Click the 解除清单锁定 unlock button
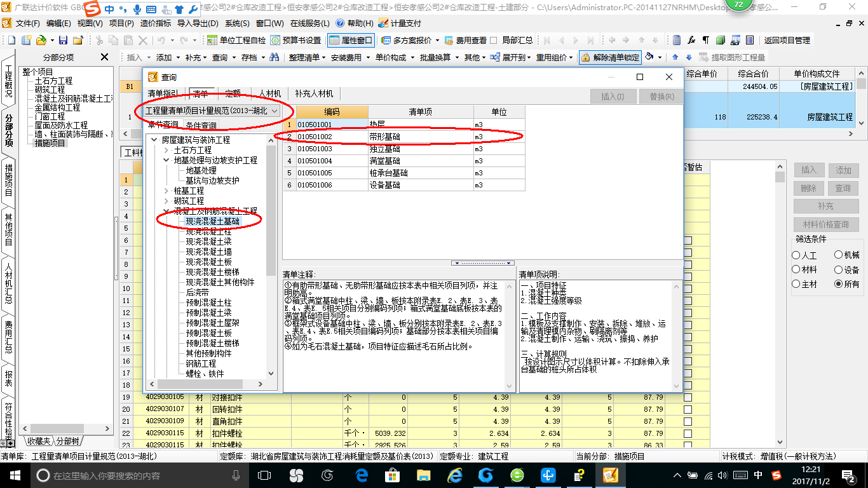This screenshot has width=868, height=488. pos(609,57)
